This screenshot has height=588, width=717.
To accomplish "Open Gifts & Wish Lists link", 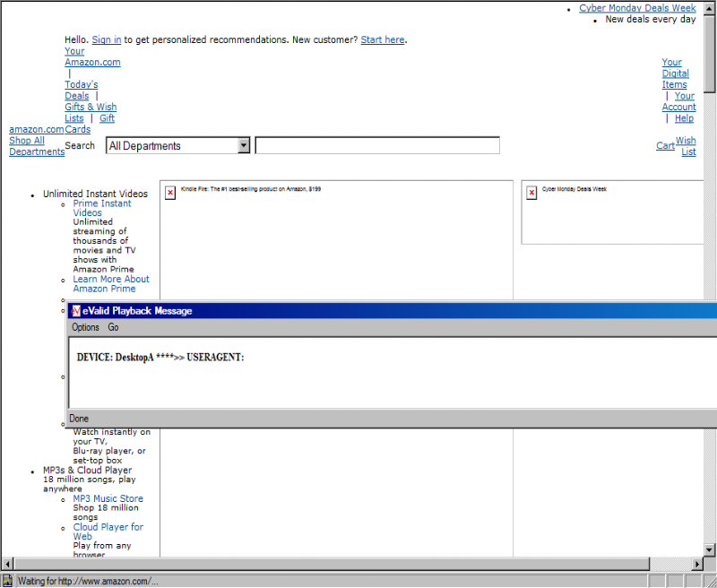I will [x=91, y=112].
